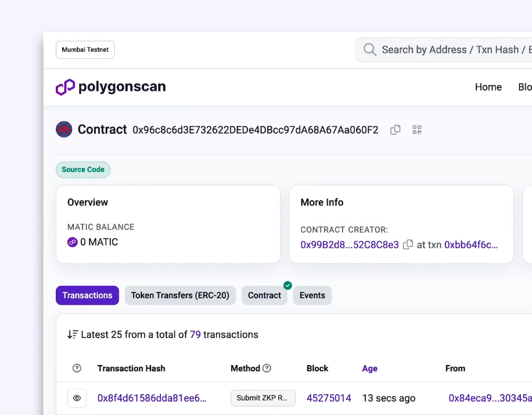This screenshot has width=532, height=415.
Task: Focus the Search by Address field
Action: tap(444, 50)
